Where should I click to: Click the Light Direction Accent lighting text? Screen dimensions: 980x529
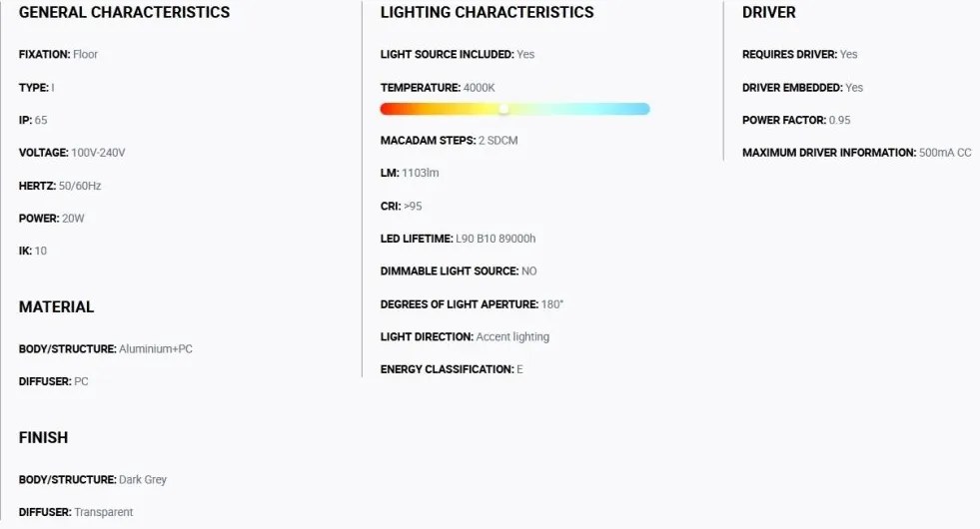click(514, 337)
